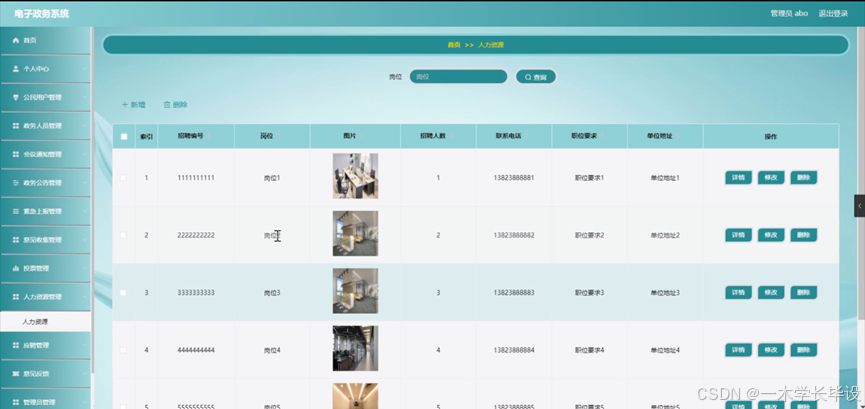Open 详情 for row 岗位1
The image size is (865, 409).
[x=738, y=178]
